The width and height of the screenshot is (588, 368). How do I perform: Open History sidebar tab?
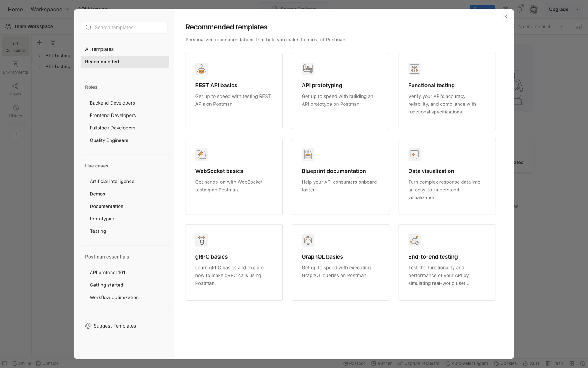coord(16,111)
